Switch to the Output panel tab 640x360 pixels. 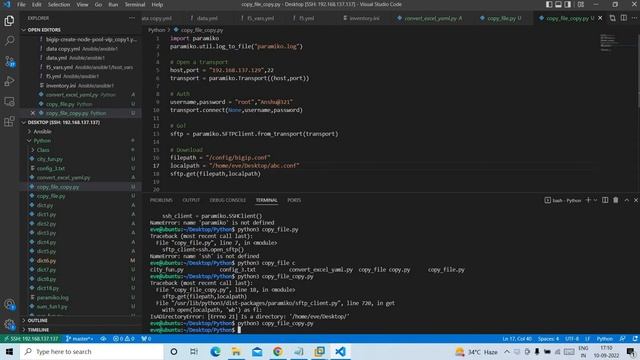tap(191, 200)
